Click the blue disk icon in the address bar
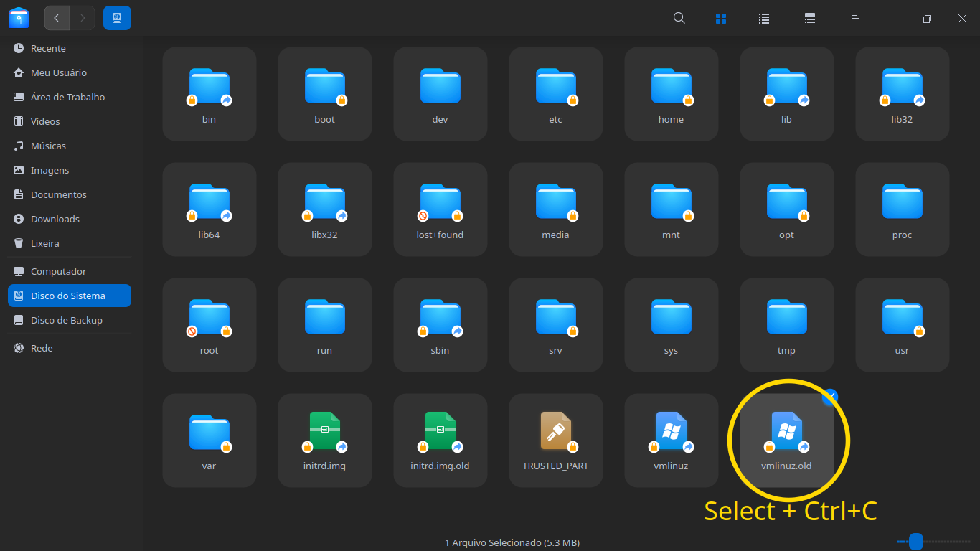 (117, 18)
